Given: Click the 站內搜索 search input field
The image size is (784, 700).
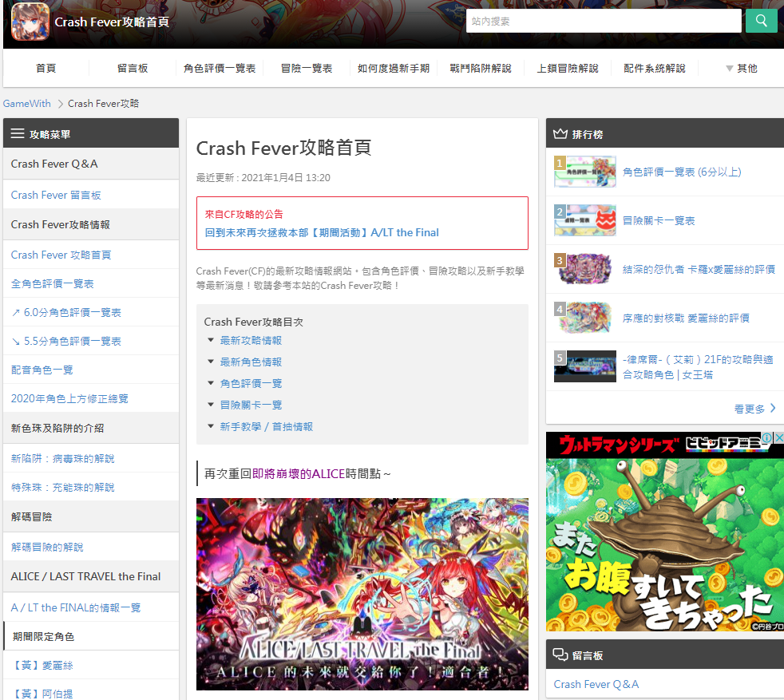Looking at the screenshot, I should tap(604, 21).
